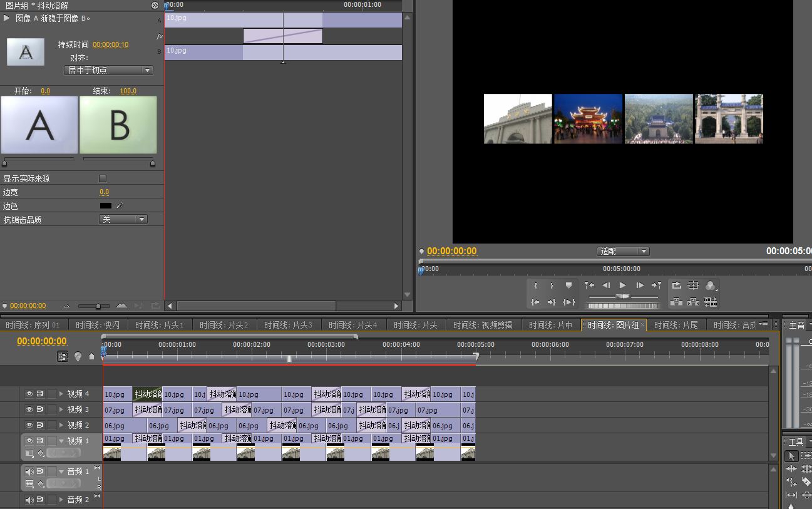This screenshot has height=509, width=812.
Task: Select the Razor tool
Action: (x=806, y=481)
